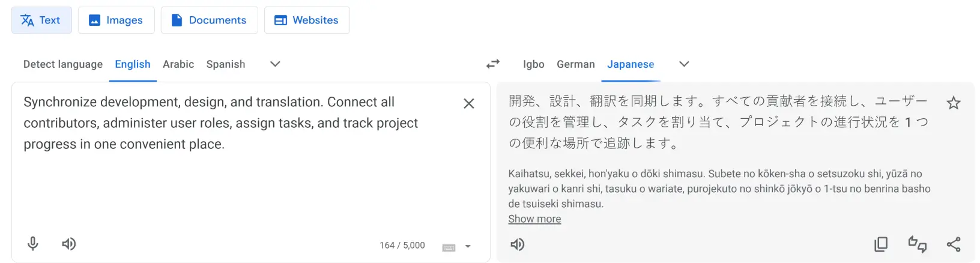
Task: Copy the translation to clipboard
Action: pyautogui.click(x=881, y=244)
